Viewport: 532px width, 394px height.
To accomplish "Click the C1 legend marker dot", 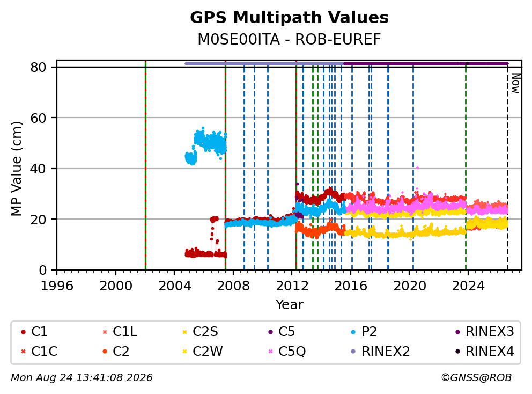I will pos(23,332).
